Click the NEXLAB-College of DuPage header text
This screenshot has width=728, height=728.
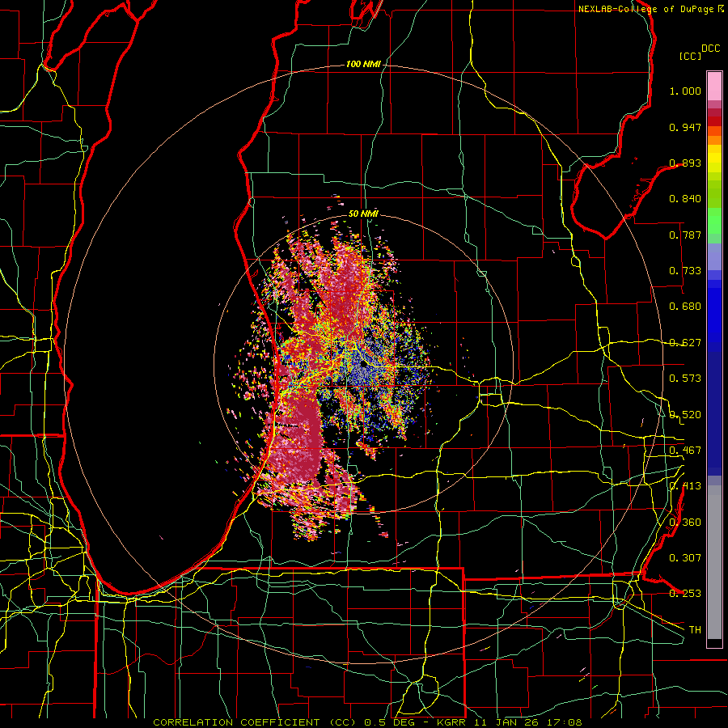[645, 9]
